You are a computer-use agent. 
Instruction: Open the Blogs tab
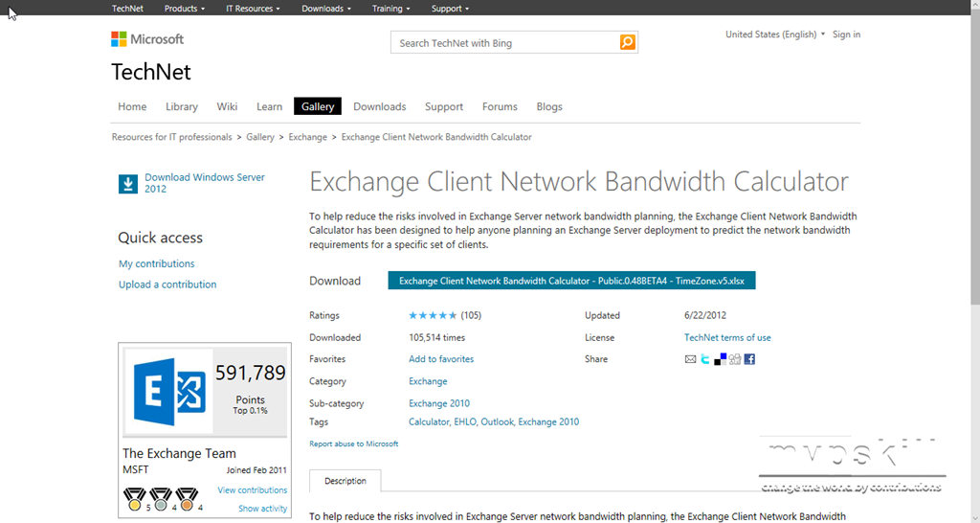coord(549,106)
